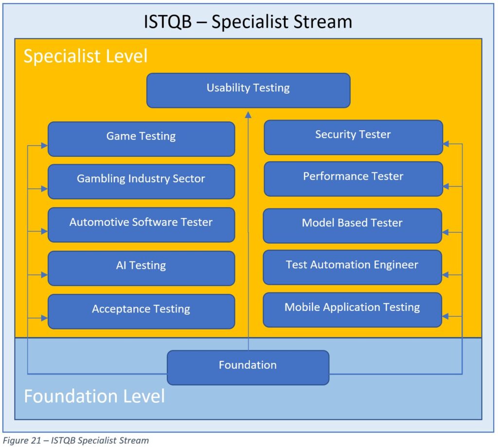Click the Gambling Industry Sector box
The width and height of the screenshot is (498, 448).
point(142,182)
